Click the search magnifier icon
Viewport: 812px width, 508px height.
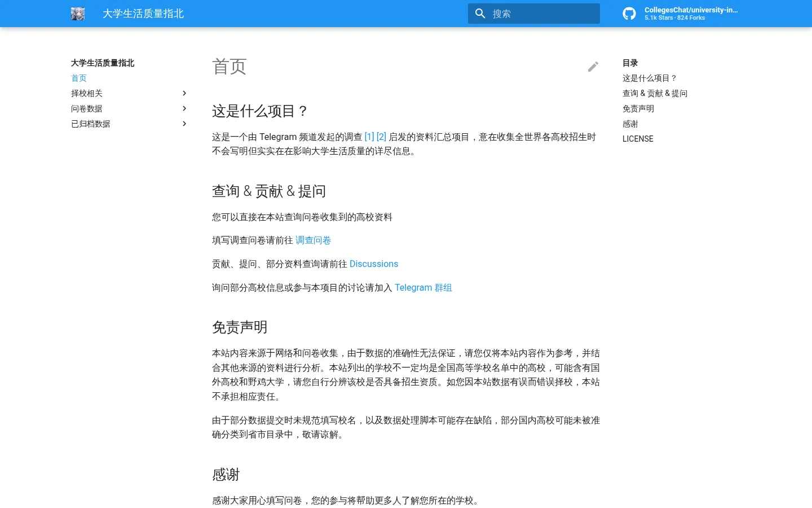(x=480, y=14)
